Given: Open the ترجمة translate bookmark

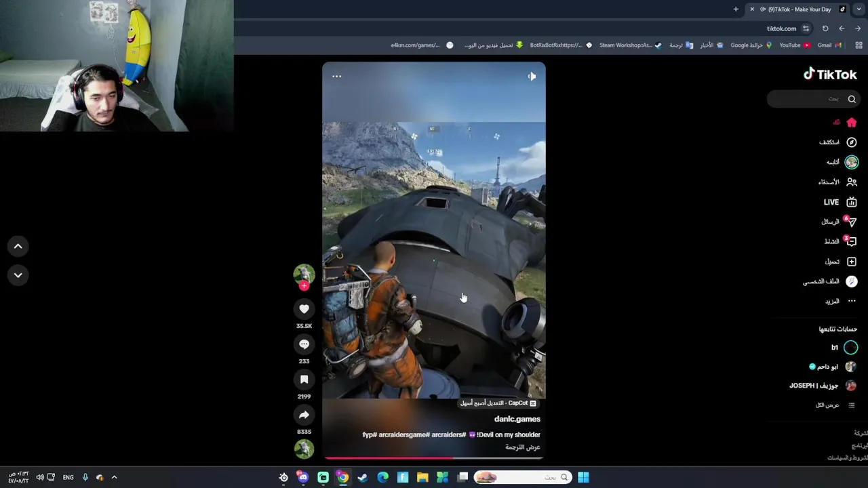Looking at the screenshot, I should (x=681, y=45).
